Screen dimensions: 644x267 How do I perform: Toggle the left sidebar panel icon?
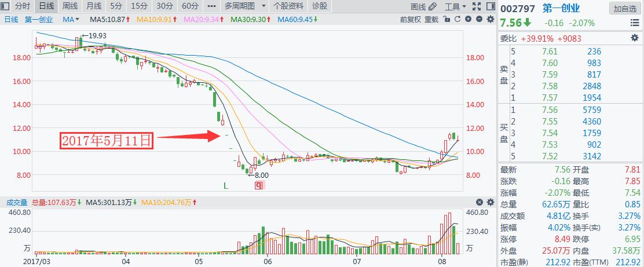click(x=6, y=6)
